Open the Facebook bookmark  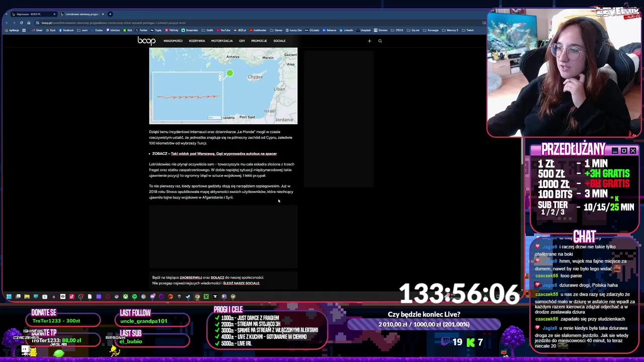coord(66,30)
